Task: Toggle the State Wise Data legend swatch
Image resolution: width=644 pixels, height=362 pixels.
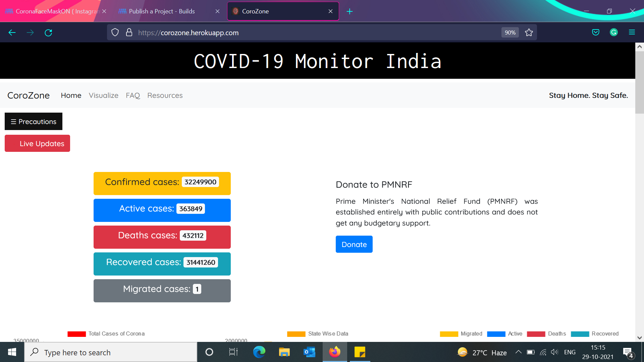Action: click(296, 334)
